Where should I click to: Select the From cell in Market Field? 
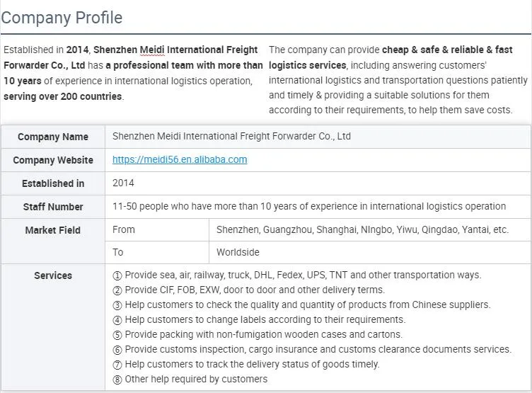pos(124,229)
